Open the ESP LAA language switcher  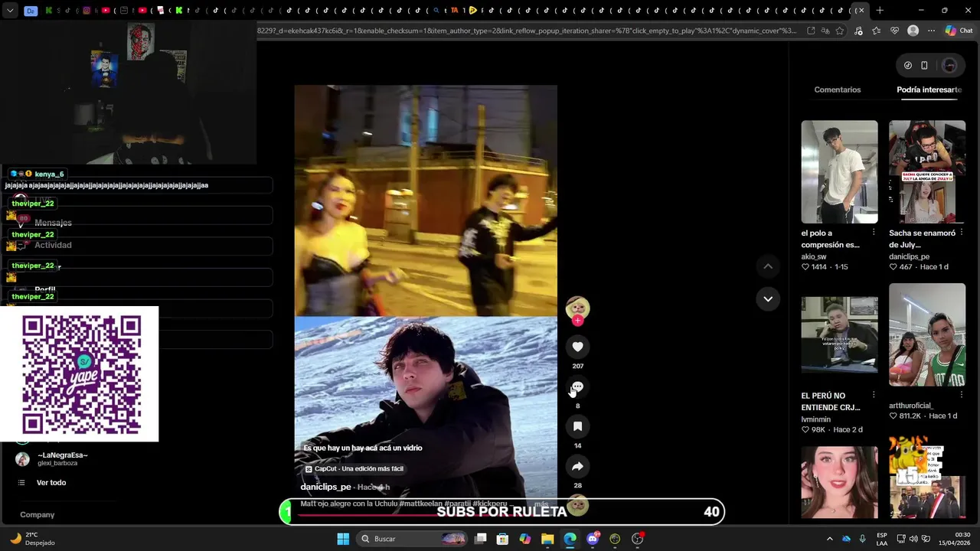tap(882, 539)
